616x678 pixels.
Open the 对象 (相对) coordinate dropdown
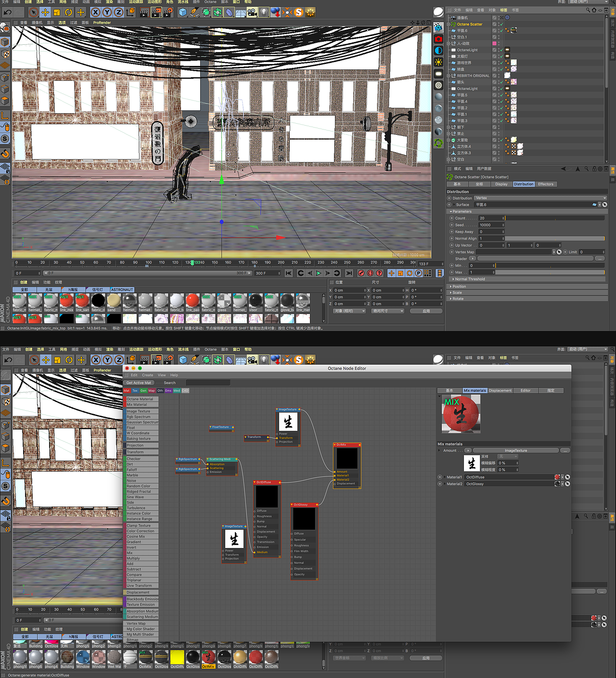349,311
